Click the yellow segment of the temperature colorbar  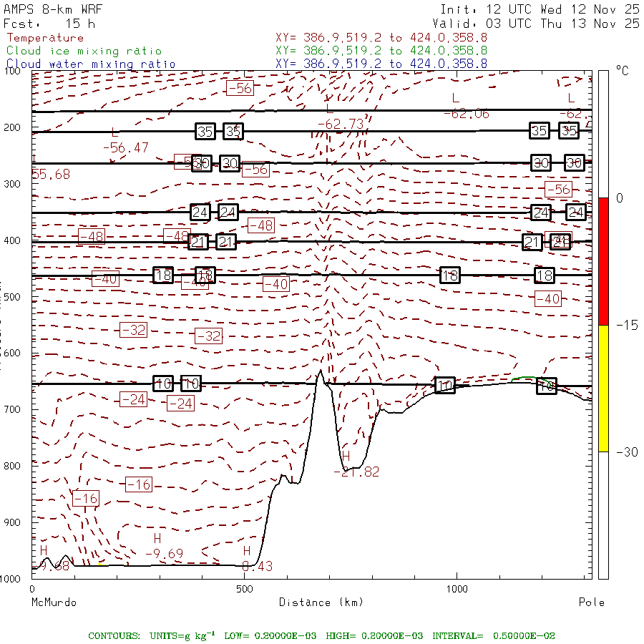[x=603, y=389]
